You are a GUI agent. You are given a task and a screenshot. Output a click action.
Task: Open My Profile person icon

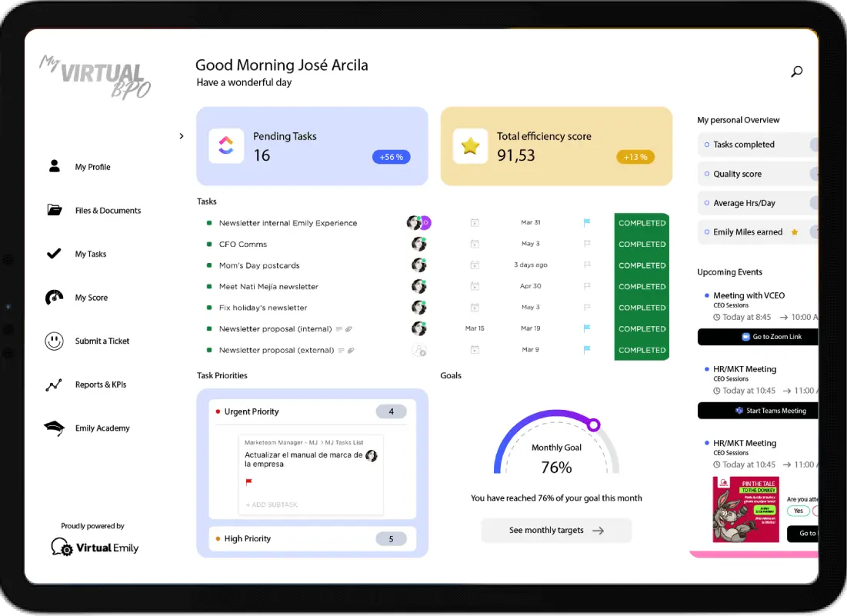point(54,167)
